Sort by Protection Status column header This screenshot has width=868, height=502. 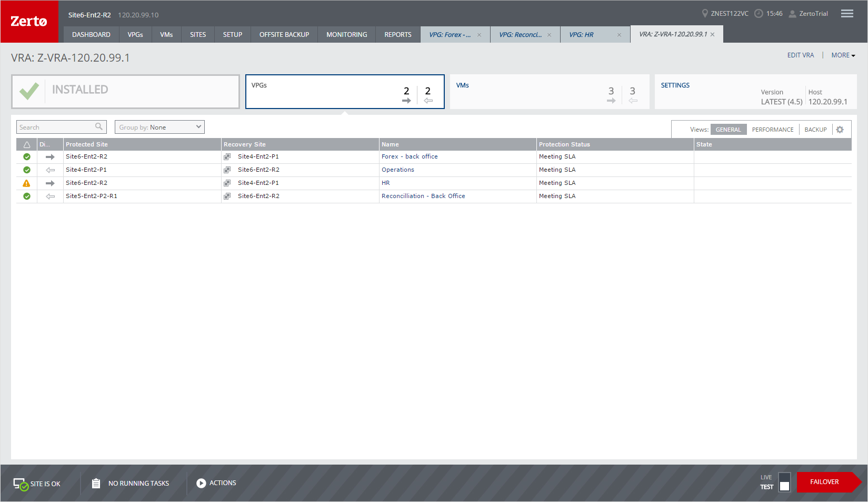(615, 144)
